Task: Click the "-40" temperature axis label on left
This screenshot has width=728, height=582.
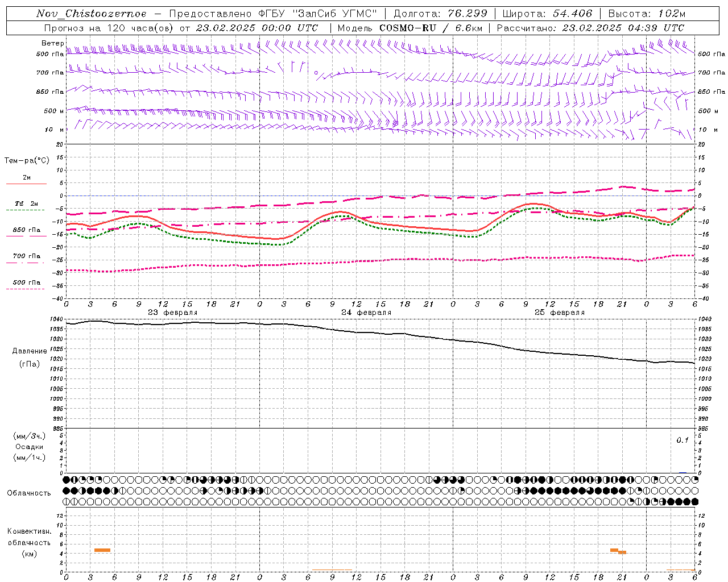Action: [x=56, y=299]
